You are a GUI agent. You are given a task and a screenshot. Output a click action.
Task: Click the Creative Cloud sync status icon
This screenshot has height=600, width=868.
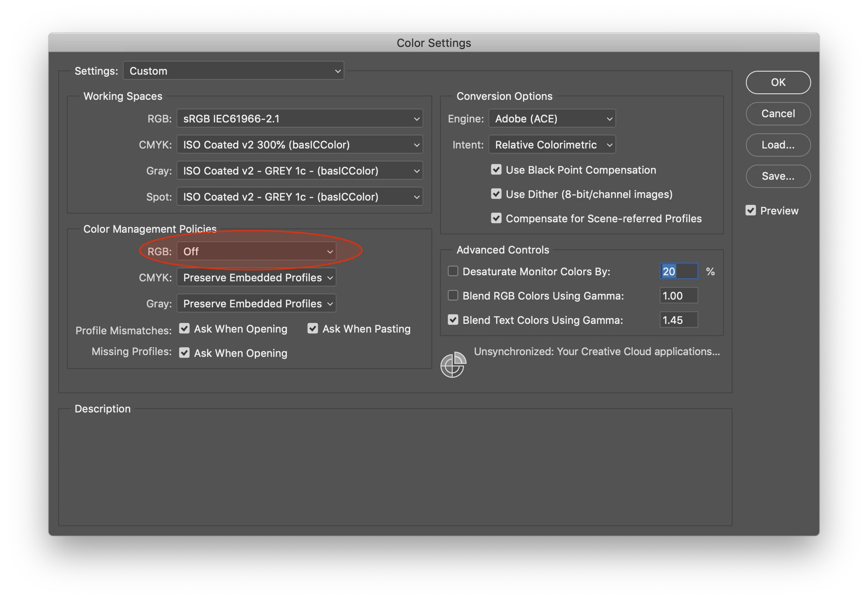453,365
